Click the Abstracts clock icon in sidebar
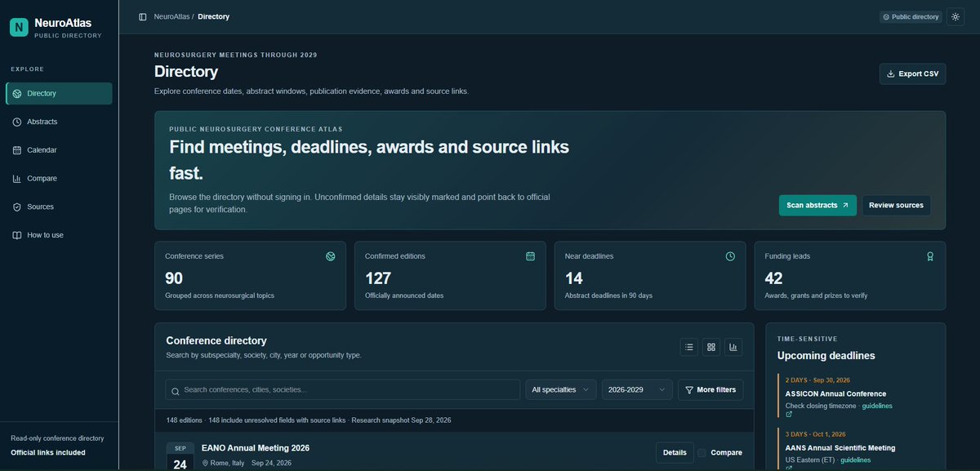This screenshot has height=471, width=980. coord(17,122)
